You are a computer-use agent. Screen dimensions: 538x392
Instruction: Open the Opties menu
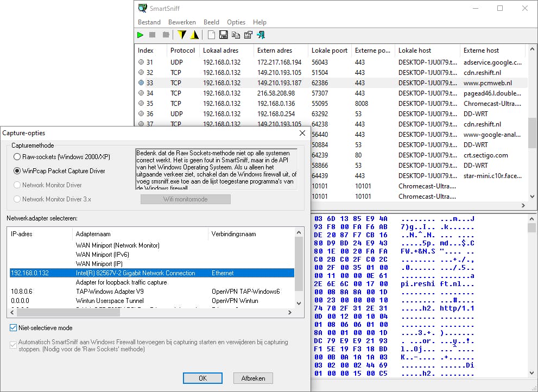click(236, 22)
